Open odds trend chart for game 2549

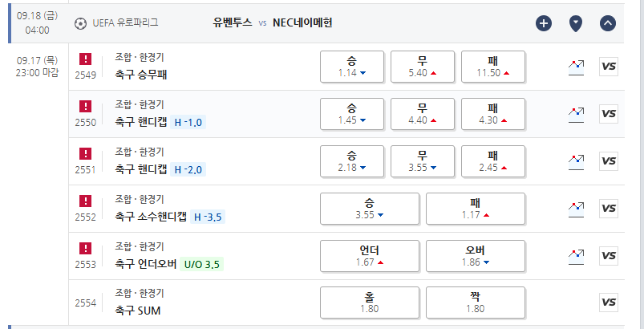[x=576, y=67]
